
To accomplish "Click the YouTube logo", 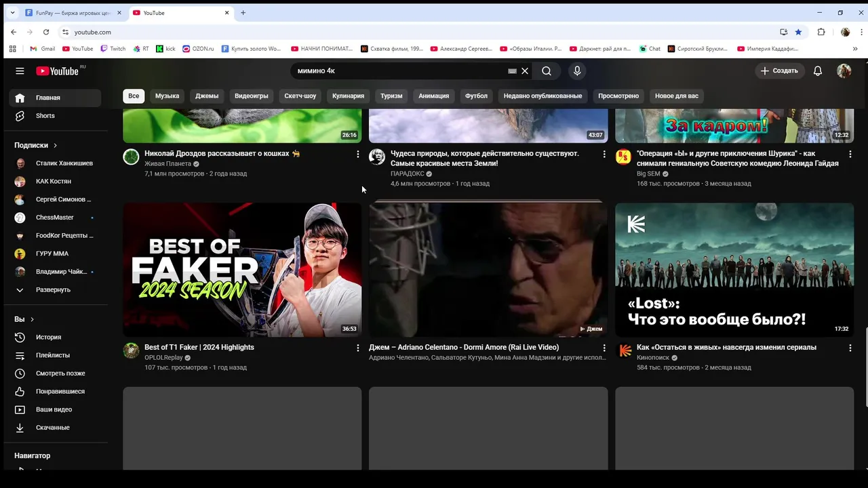I will (x=58, y=71).
